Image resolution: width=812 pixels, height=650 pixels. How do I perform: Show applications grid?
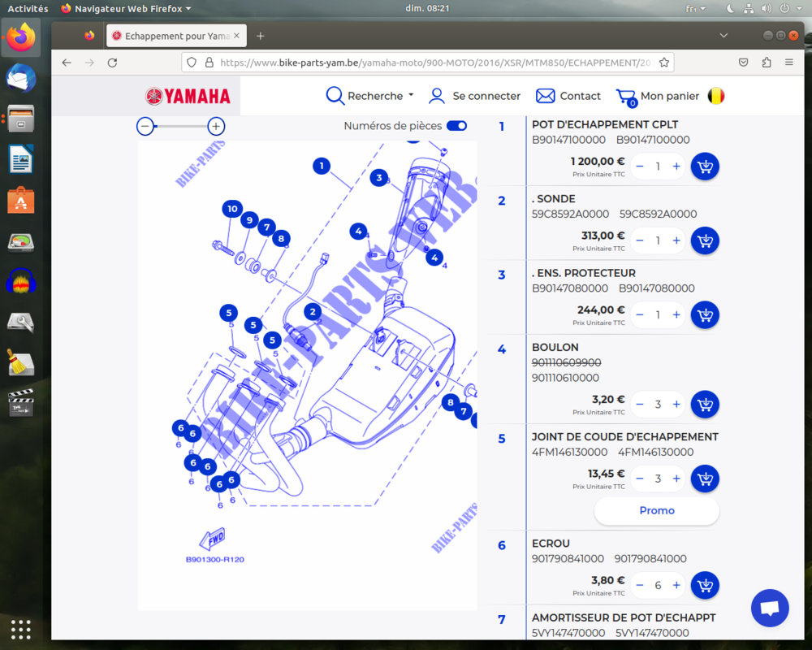click(x=21, y=629)
